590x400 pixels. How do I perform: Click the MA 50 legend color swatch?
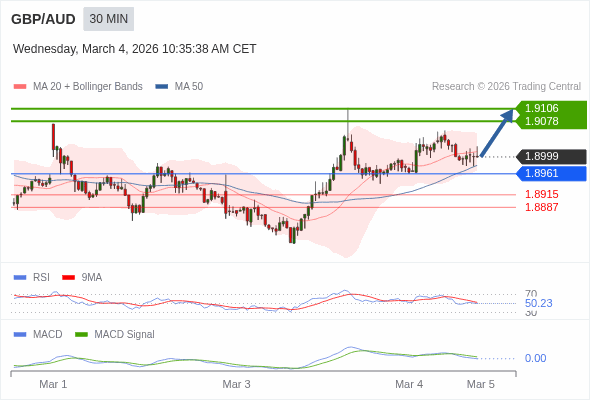(162, 87)
